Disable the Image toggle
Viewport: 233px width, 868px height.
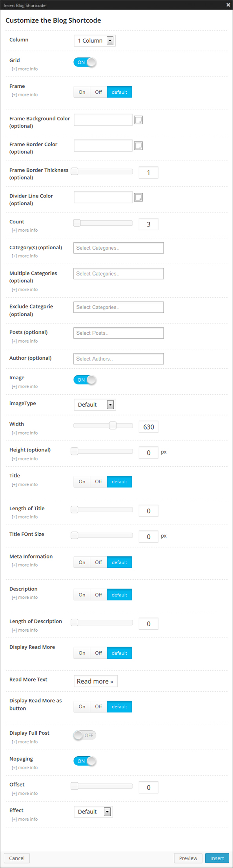85,380
